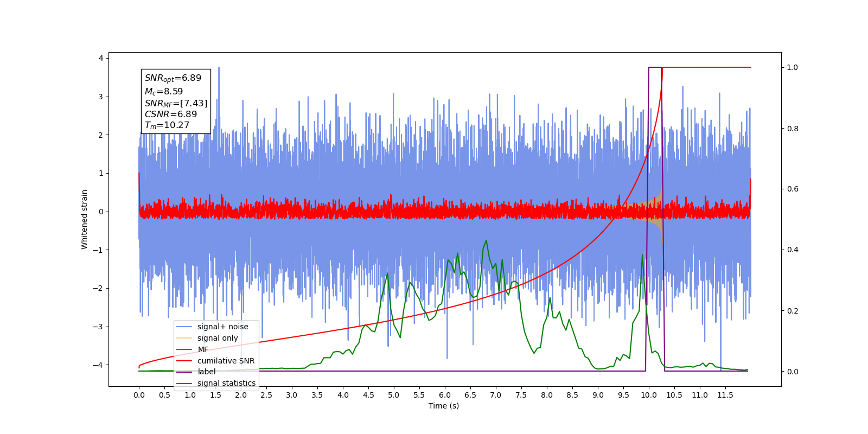Click the 2.5 tick on the time axis
Screen dimensions: 868x434
click(x=266, y=395)
